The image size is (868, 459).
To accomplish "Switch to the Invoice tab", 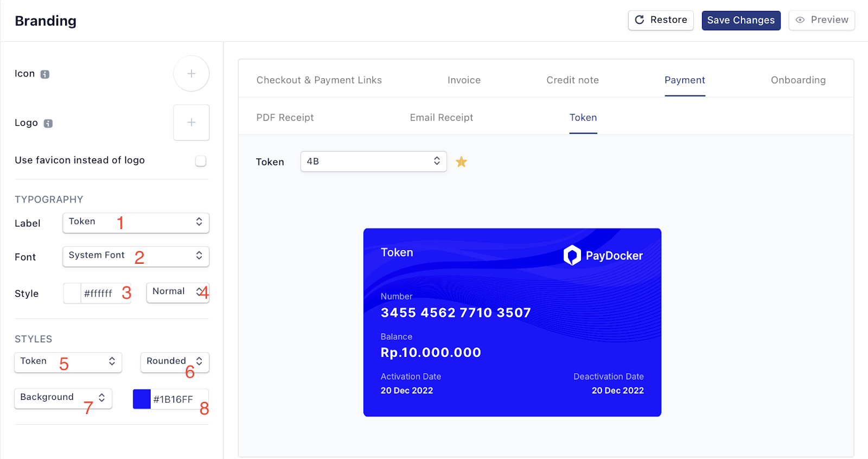I will coord(464,80).
